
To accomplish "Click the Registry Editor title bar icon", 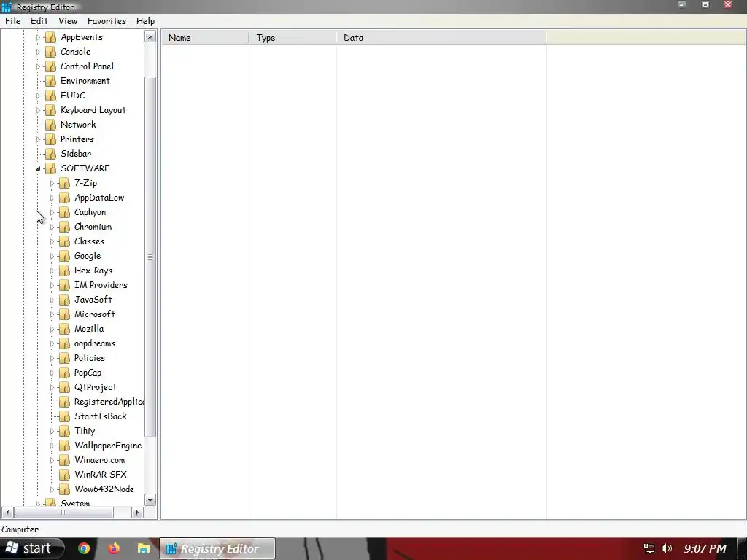I will 6,7.
